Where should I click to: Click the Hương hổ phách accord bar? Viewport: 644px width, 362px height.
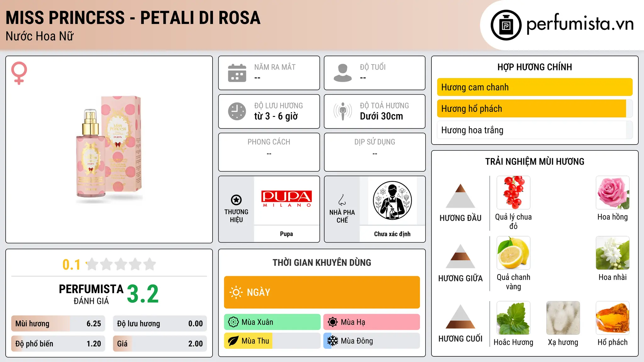tap(535, 109)
